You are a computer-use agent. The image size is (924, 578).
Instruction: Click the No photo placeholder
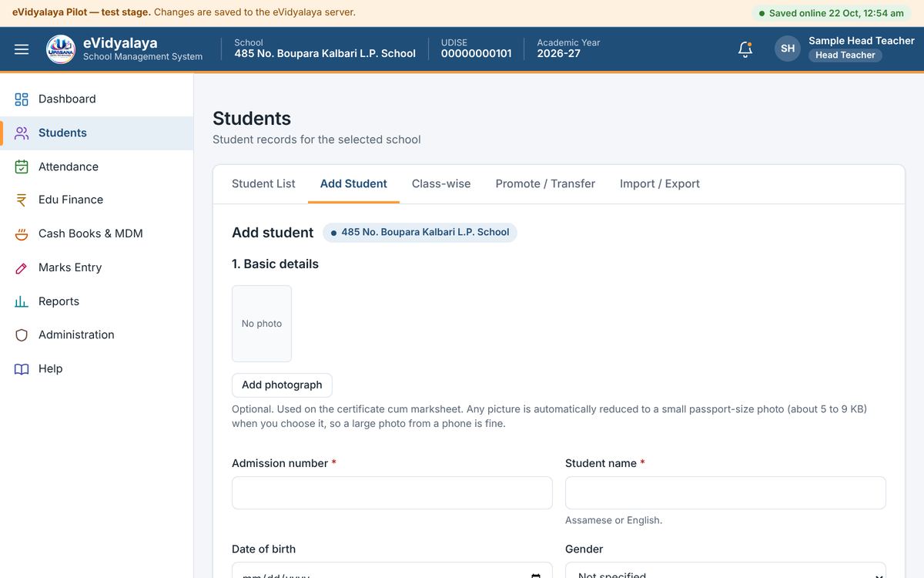tap(262, 324)
